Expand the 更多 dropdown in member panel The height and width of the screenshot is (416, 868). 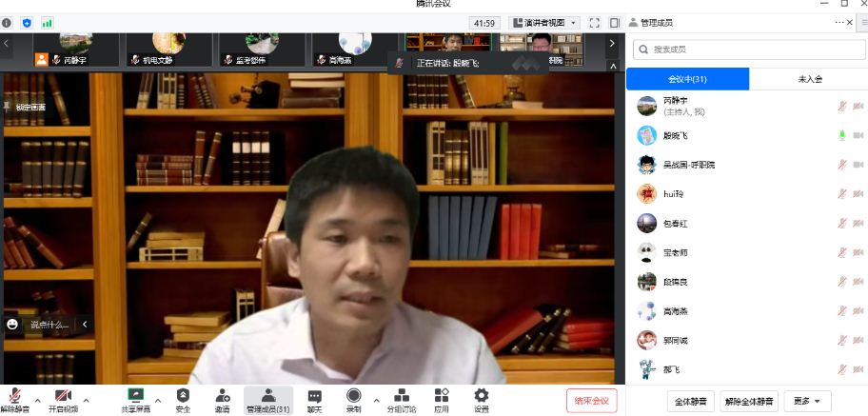tap(806, 401)
